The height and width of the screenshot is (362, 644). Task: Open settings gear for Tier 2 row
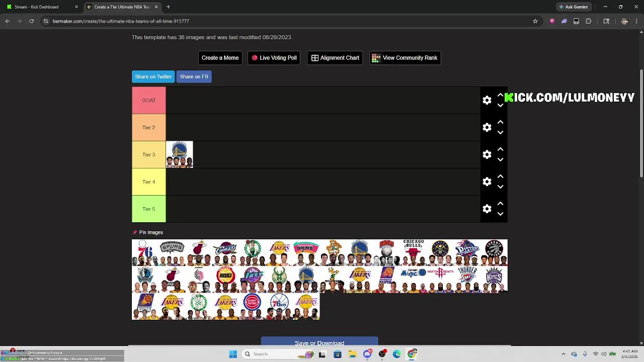click(x=487, y=128)
